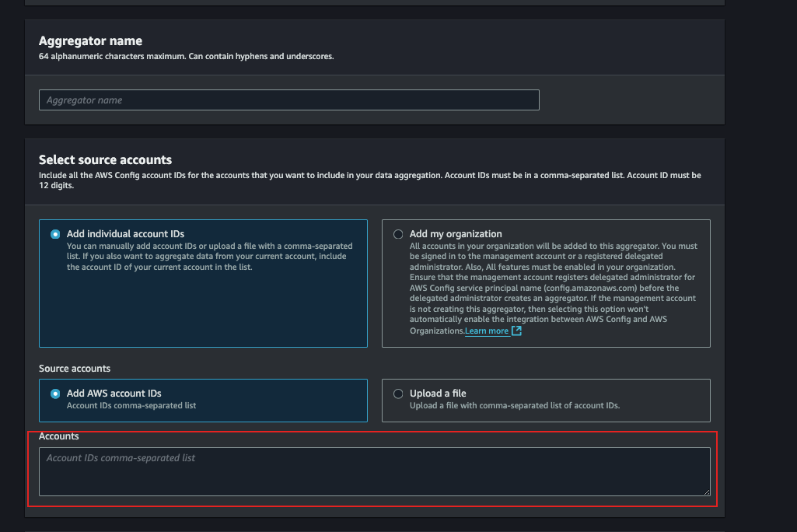The width and height of the screenshot is (797, 532).
Task: Click the Add my organization description text
Action: (553, 288)
